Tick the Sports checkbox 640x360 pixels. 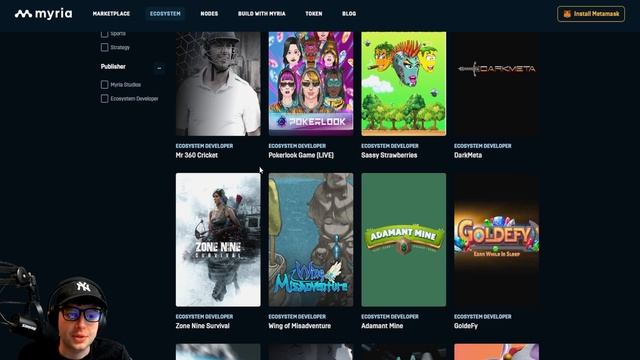coord(104,34)
